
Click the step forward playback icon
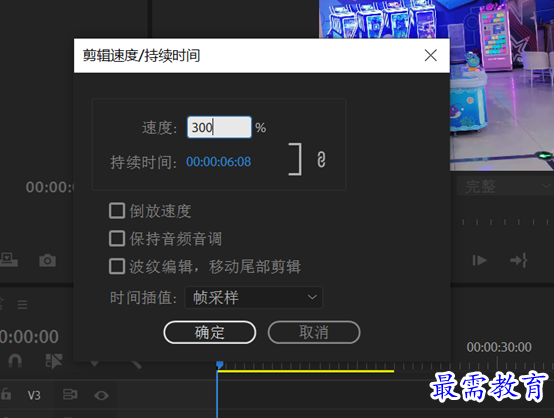click(479, 260)
